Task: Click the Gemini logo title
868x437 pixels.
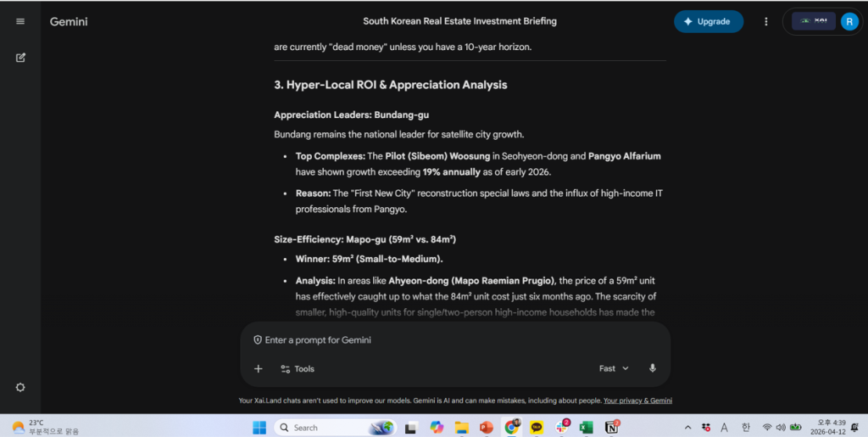Action: 69,21
